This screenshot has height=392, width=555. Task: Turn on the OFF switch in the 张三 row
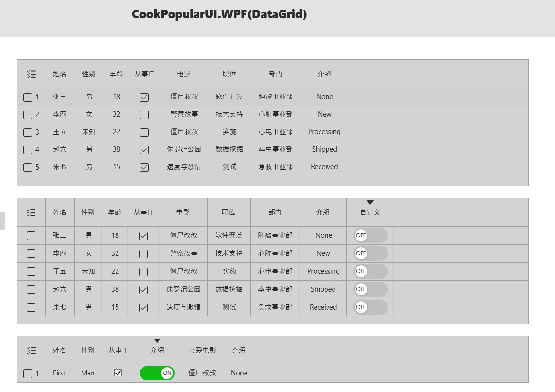point(370,235)
